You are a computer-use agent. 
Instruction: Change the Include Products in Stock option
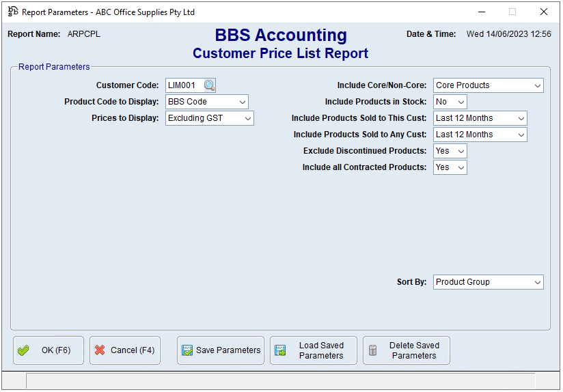click(450, 102)
